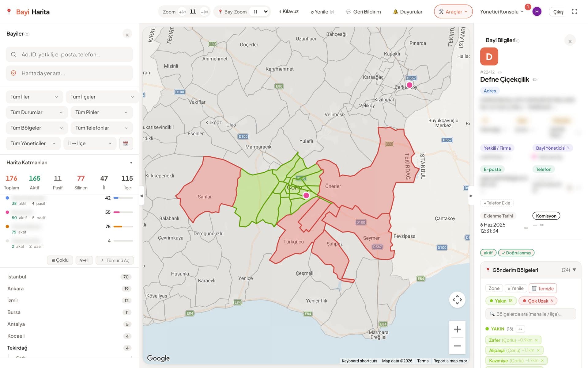Image resolution: width=588 pixels, height=368 pixels.
Task: Click the Tümünü Aç button
Action: [x=115, y=260]
